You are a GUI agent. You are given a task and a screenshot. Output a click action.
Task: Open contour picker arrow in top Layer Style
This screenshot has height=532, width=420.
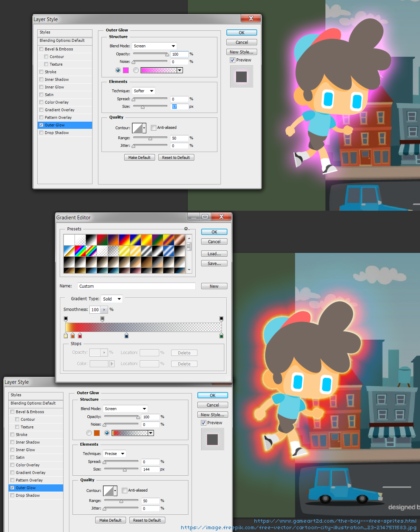tap(144, 128)
